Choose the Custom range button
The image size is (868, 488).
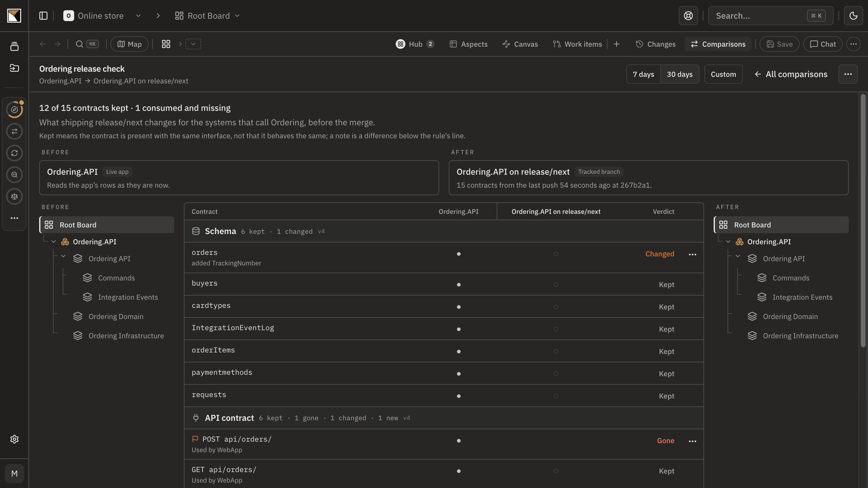[723, 74]
